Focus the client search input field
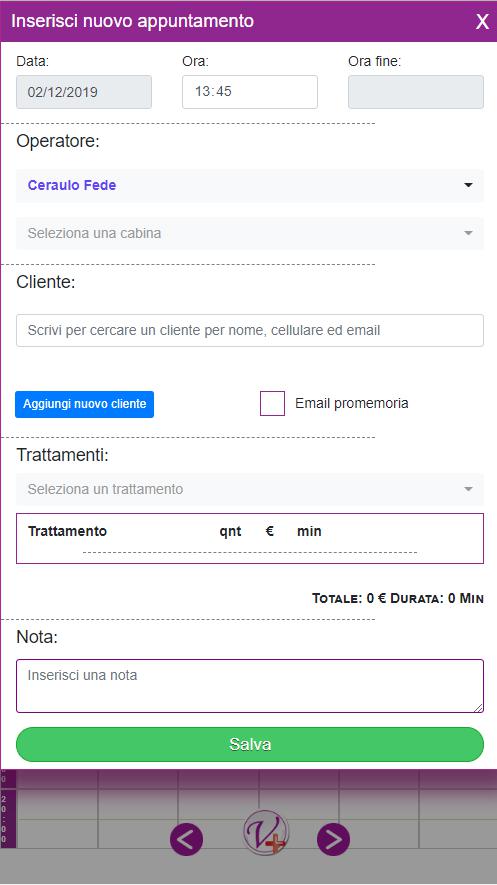 pos(250,330)
